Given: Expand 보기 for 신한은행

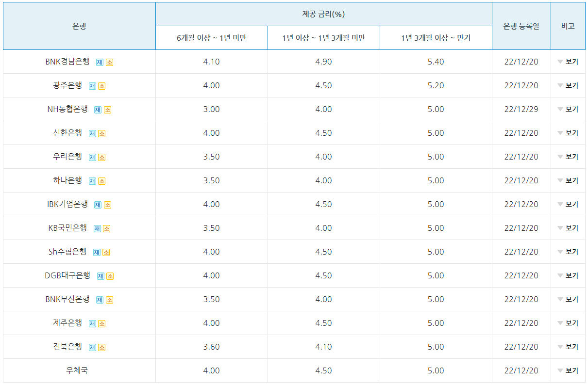Looking at the screenshot, I should pos(568,133).
